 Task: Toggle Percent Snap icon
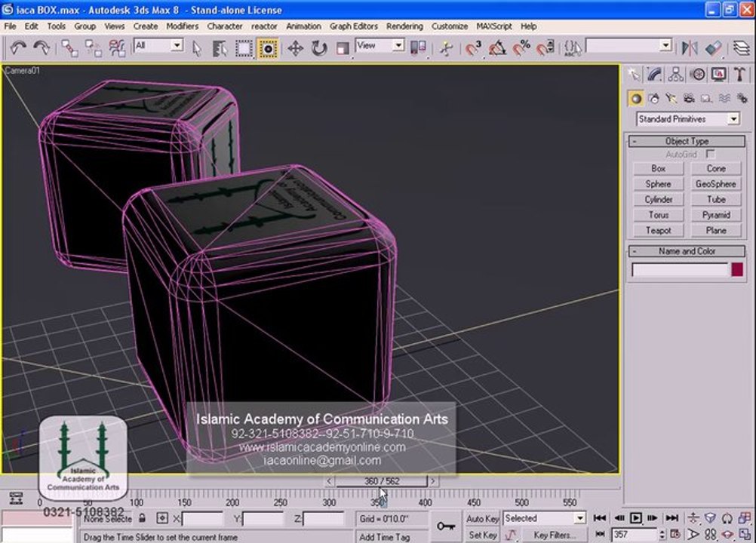point(521,48)
